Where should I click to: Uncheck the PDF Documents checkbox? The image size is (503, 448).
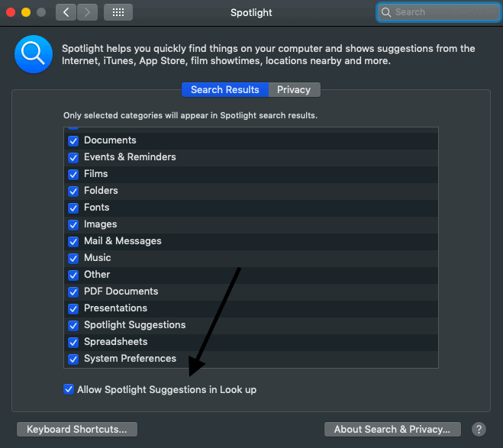click(73, 292)
